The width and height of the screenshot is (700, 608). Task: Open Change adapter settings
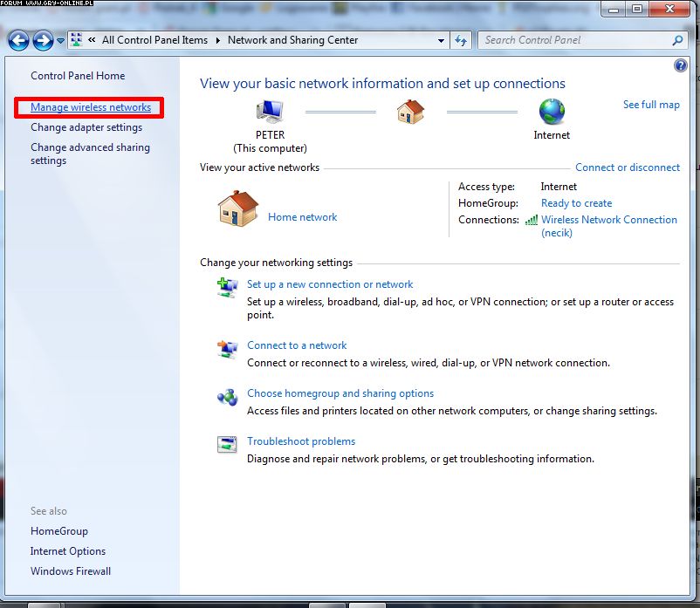[x=86, y=127]
